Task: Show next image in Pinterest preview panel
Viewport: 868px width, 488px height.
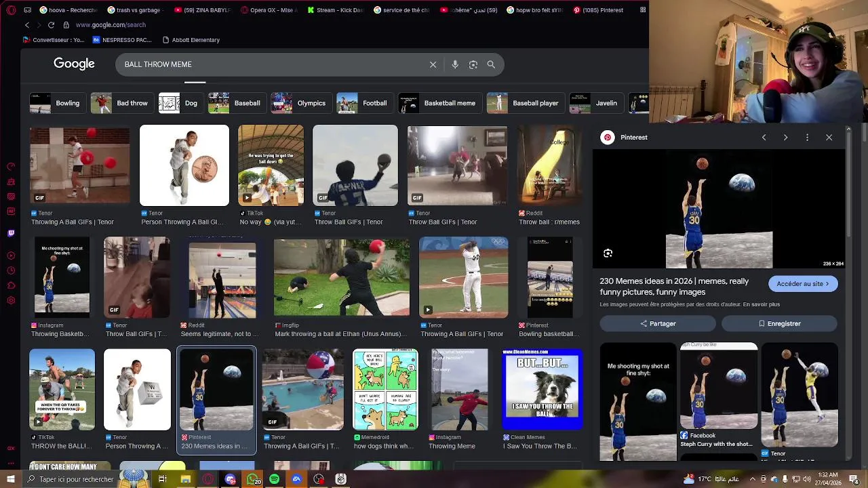Action: coord(785,138)
